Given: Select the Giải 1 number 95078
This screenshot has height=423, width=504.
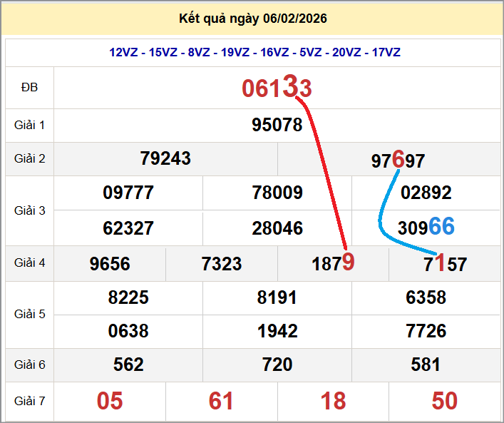Looking at the screenshot, I should 277,126.
